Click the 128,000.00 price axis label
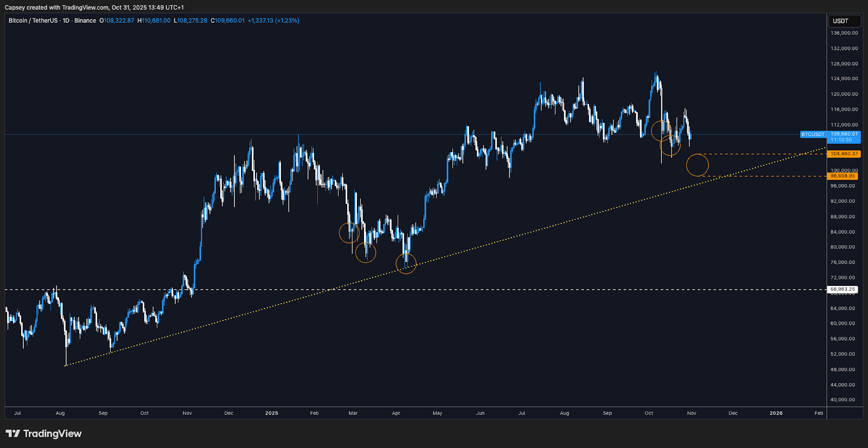The height and width of the screenshot is (448, 868). pos(844,63)
